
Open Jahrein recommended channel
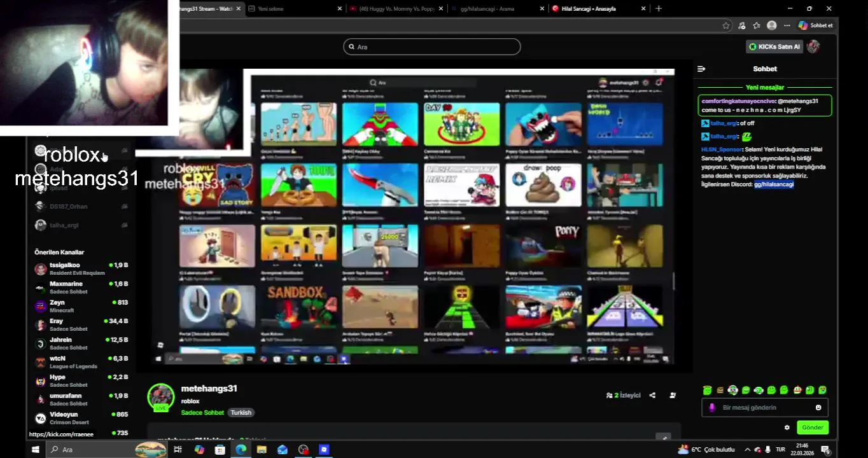point(81,343)
